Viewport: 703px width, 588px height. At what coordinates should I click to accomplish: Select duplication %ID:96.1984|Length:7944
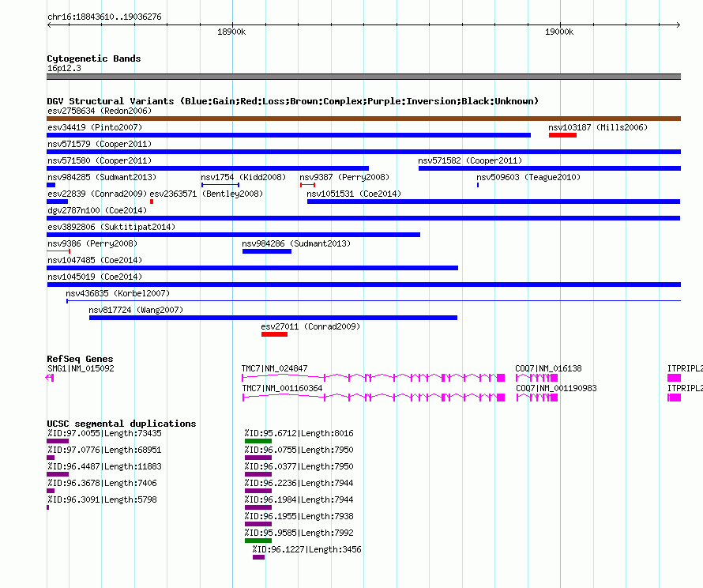point(299,499)
